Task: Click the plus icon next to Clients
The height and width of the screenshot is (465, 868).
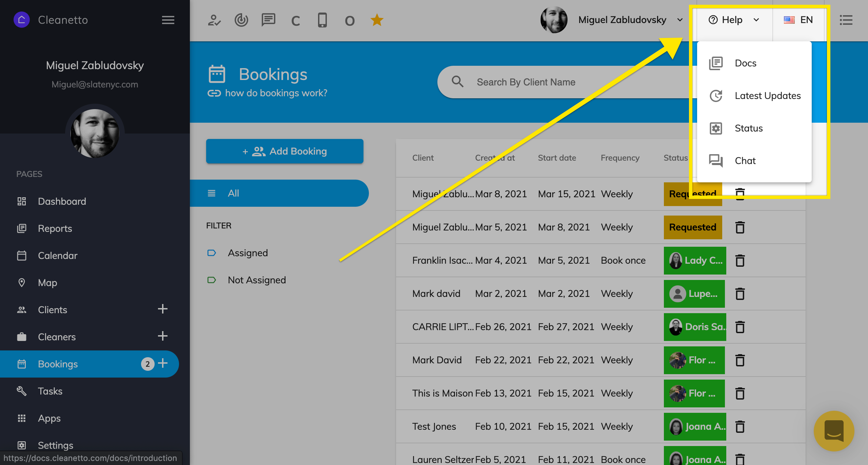Action: point(163,309)
